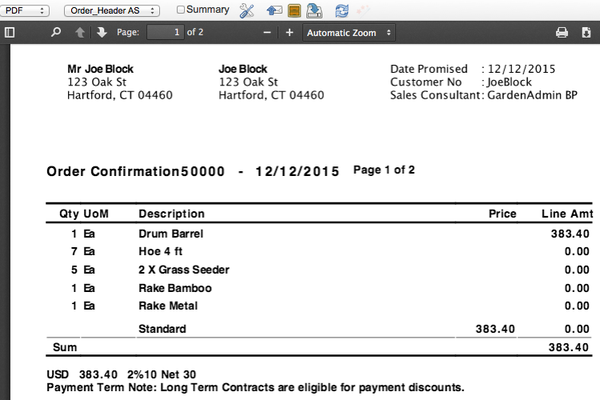Open the customize report tools icon
This screenshot has height=400, width=600.
[x=248, y=10]
